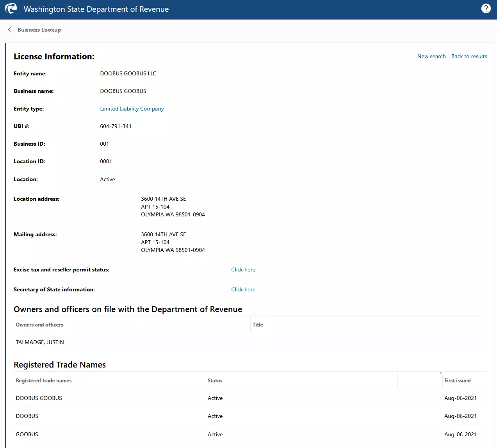The image size is (497, 448).
Task: Select APT 15-104 in the location address
Action: point(155,207)
